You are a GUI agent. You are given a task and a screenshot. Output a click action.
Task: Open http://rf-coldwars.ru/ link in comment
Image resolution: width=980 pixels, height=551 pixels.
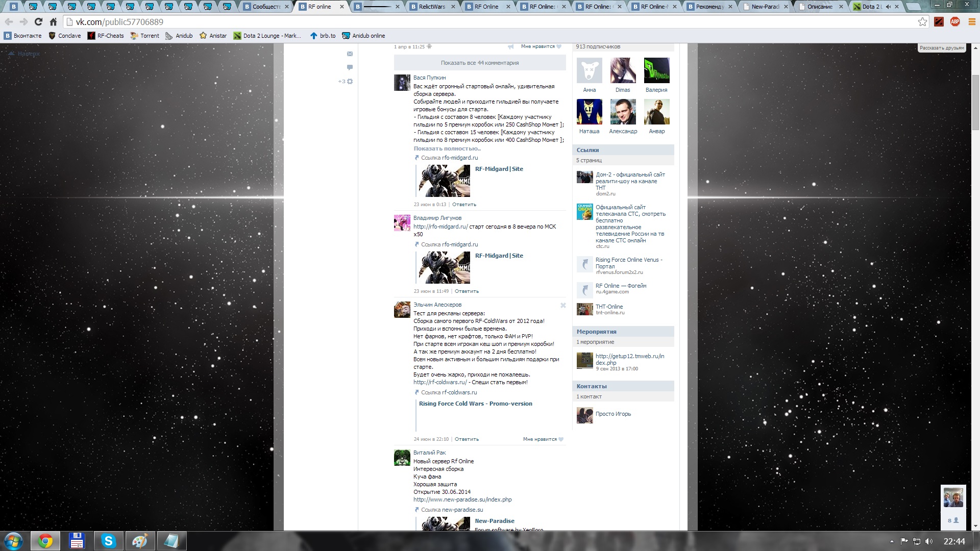click(x=440, y=382)
